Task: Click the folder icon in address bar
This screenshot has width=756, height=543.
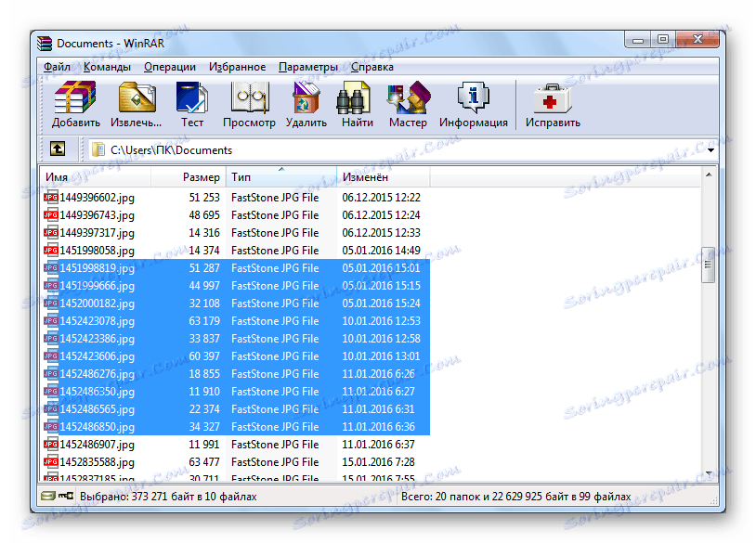Action: pyautogui.click(x=98, y=149)
